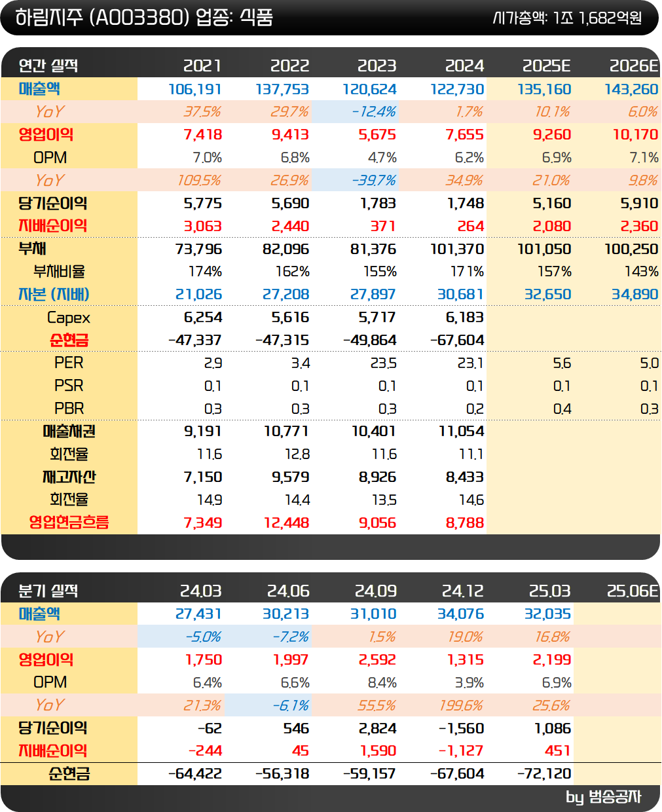
Task: Click the '부채' row label
Action: click(32, 249)
